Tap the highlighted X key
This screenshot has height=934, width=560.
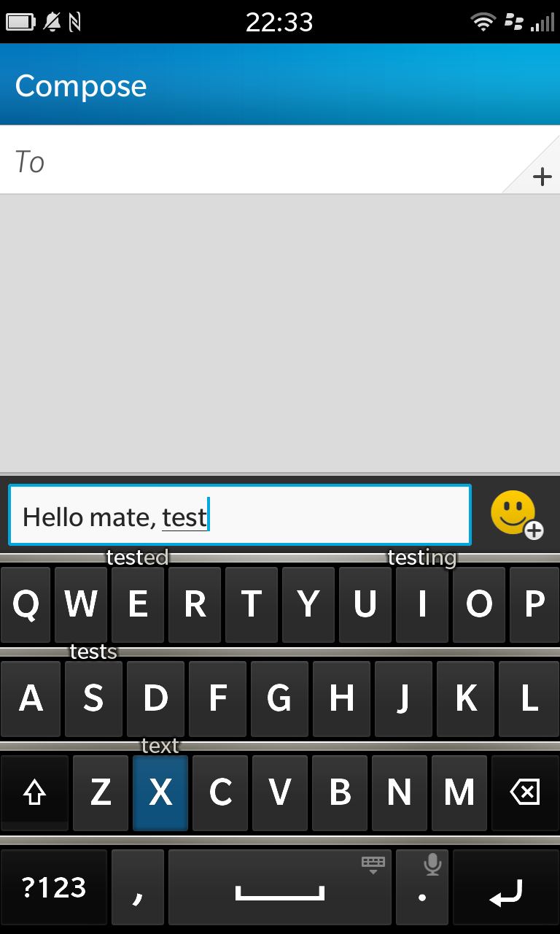[x=160, y=792]
